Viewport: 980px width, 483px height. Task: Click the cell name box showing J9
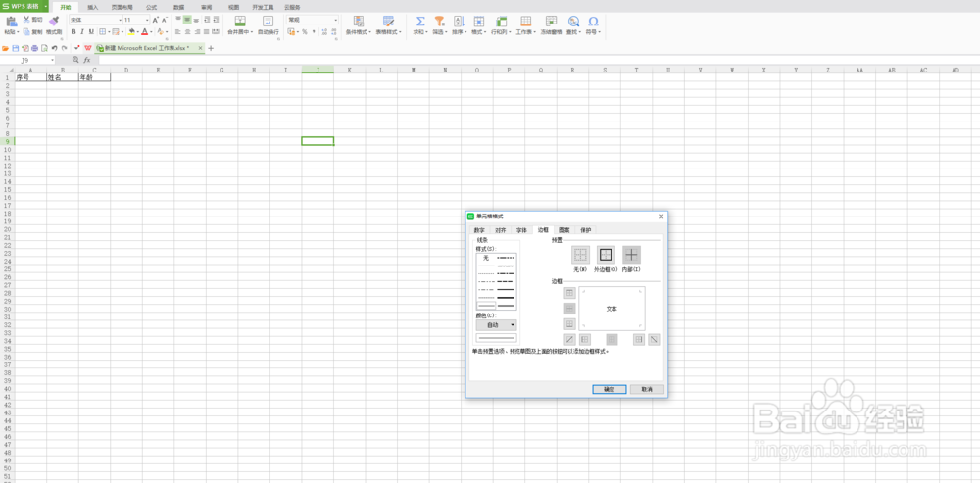(x=28, y=60)
